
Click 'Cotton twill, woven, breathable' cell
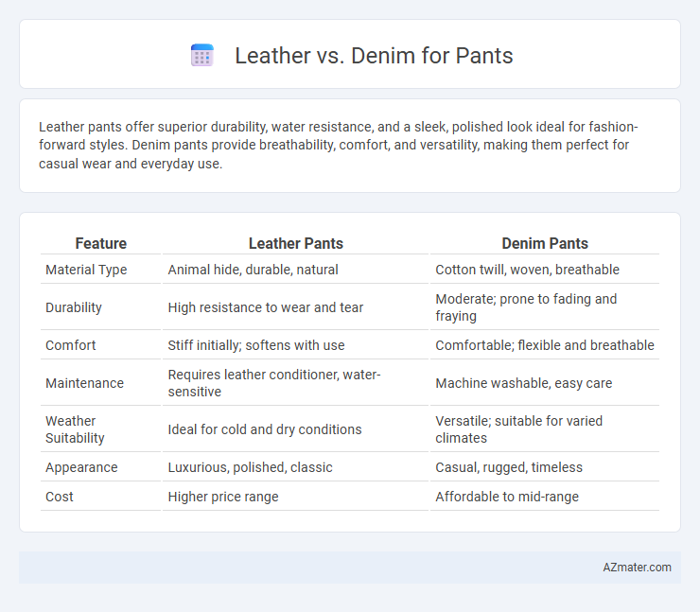point(527,270)
